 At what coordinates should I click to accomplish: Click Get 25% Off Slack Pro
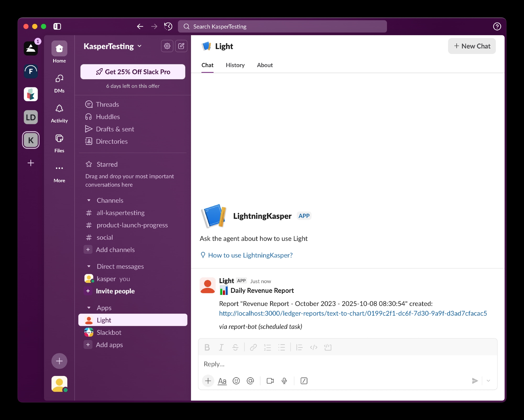click(133, 72)
